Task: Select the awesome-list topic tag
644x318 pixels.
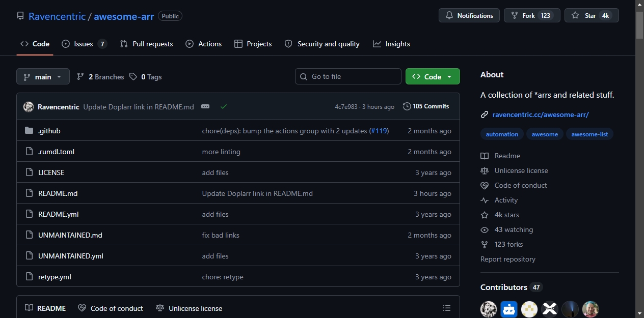Action: pos(589,134)
